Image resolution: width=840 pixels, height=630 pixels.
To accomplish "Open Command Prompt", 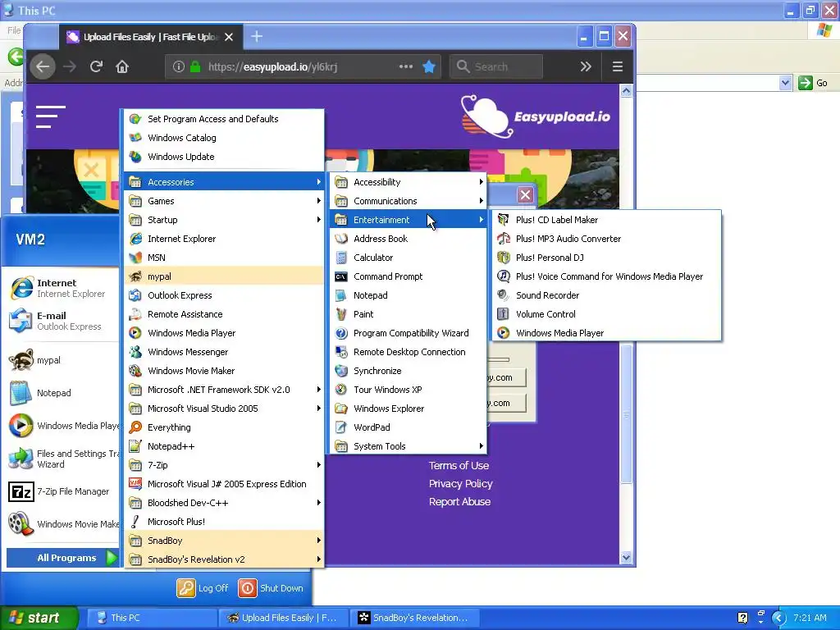I will pos(409,276).
